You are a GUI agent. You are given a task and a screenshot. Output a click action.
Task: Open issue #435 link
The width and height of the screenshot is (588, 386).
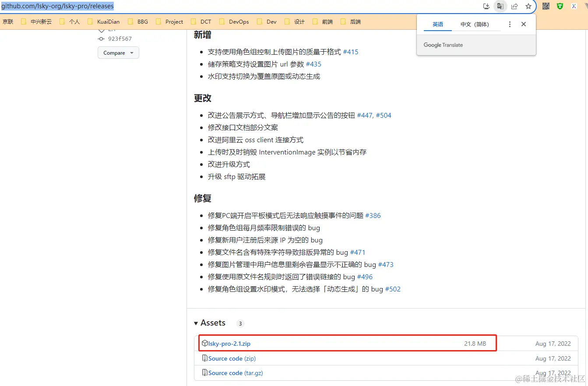tap(313, 64)
